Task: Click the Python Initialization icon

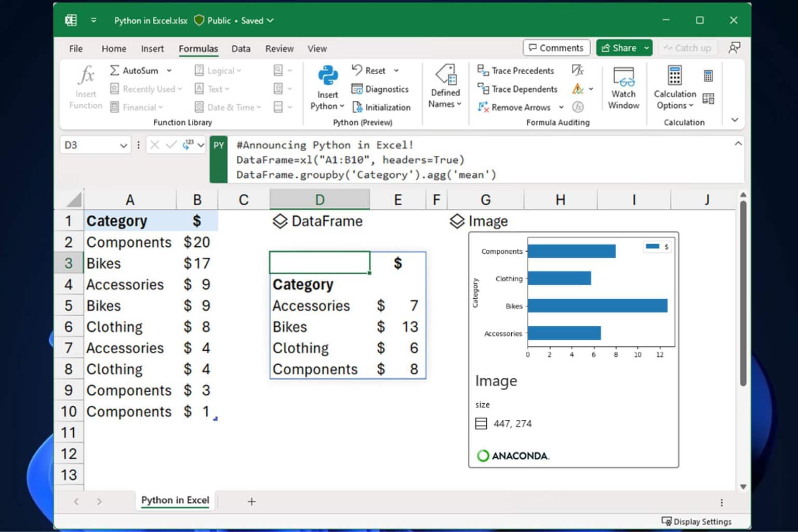Action: click(381, 108)
